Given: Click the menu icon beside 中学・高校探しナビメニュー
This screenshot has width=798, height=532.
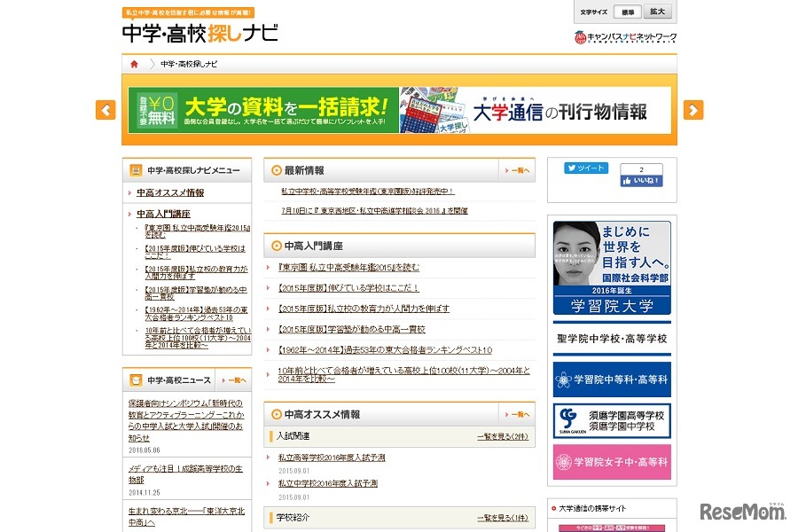Looking at the screenshot, I should 135,169.
